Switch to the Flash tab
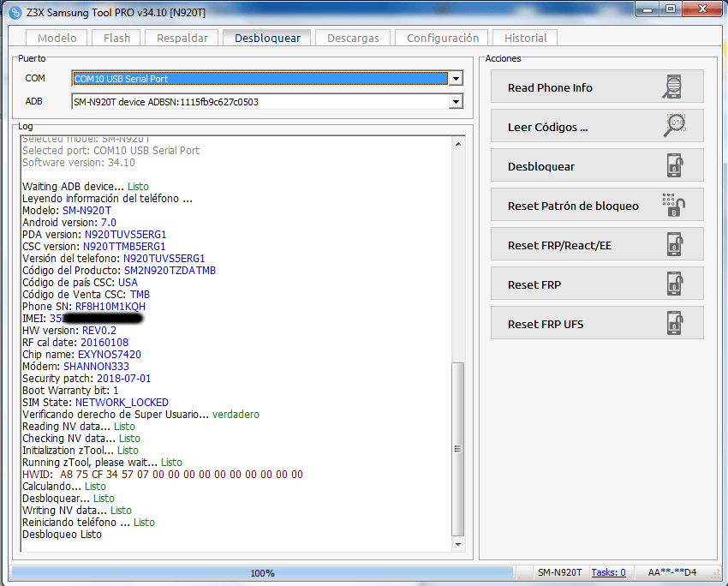728x586 pixels. [116, 38]
